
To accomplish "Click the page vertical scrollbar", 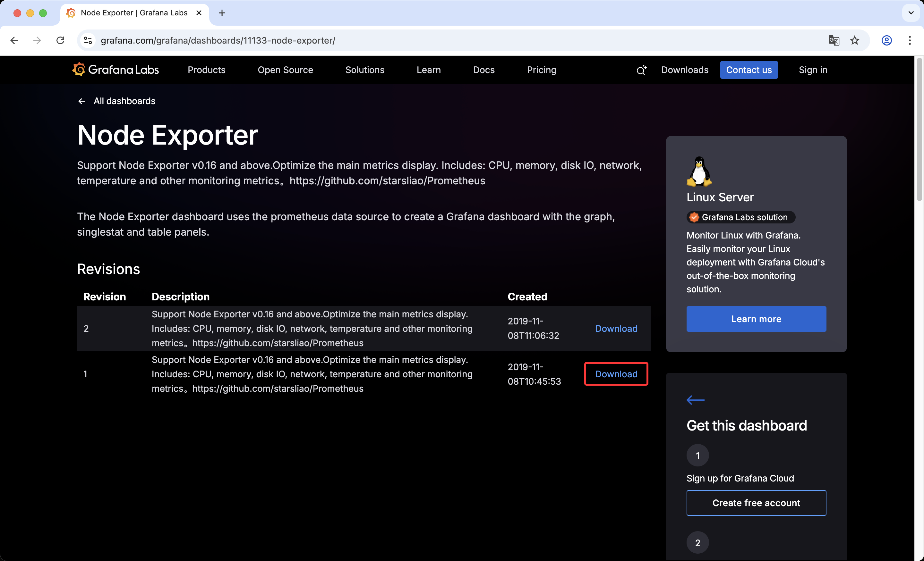I will pos(919,129).
